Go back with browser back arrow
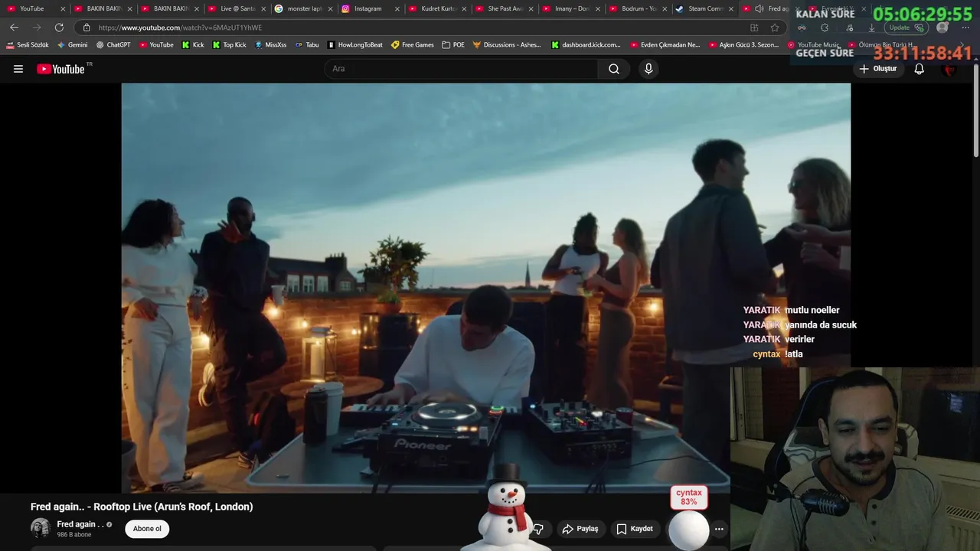The width and height of the screenshot is (980, 551). (x=14, y=28)
